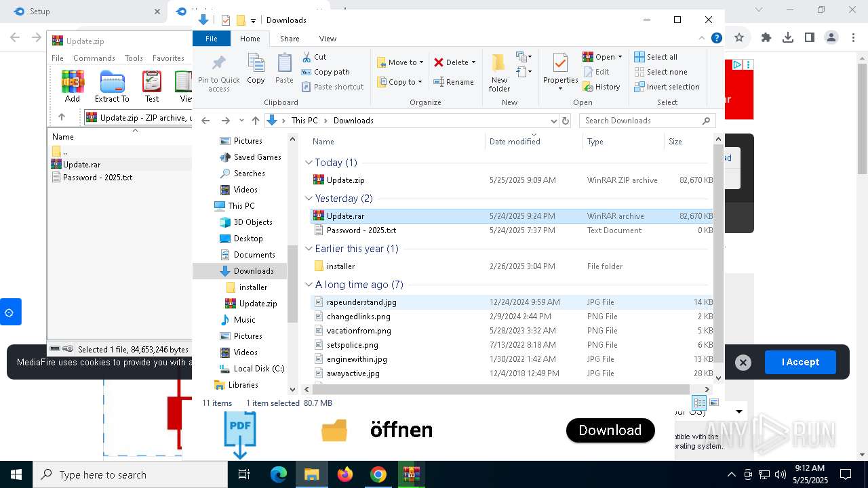The height and width of the screenshot is (488, 868).
Task: Collapse the Yesterday (2) group
Action: [x=309, y=199]
